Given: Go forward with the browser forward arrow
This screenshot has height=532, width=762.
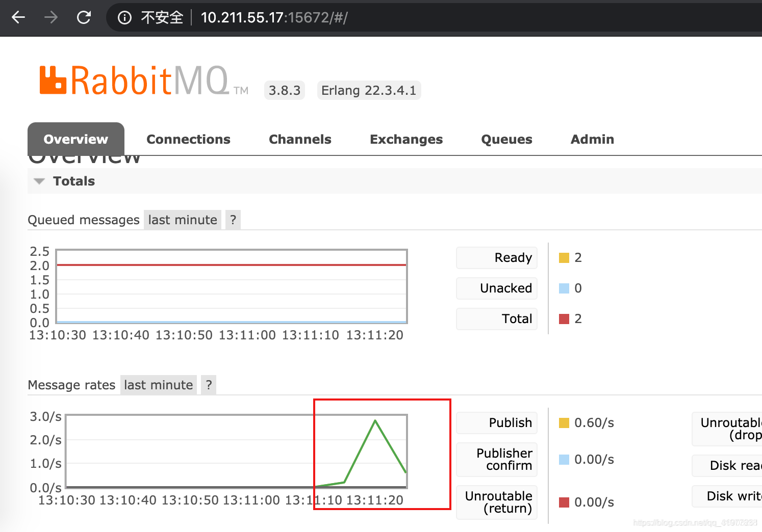Looking at the screenshot, I should click(x=51, y=18).
